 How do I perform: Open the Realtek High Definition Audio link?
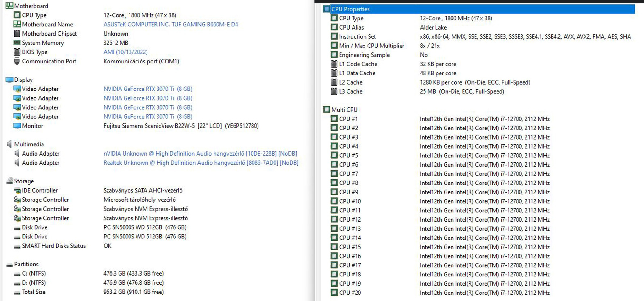201,163
